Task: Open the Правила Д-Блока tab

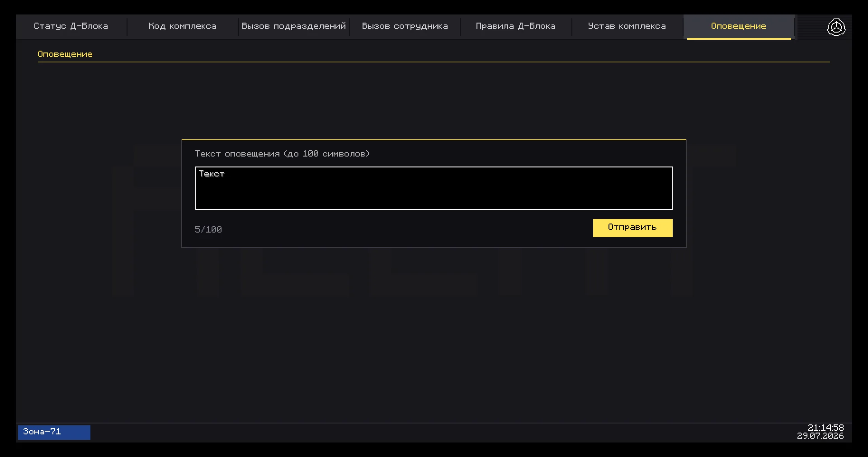Action: [516, 26]
